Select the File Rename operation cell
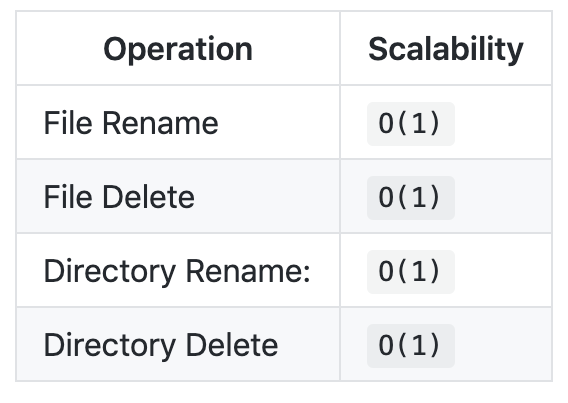 pos(178,122)
